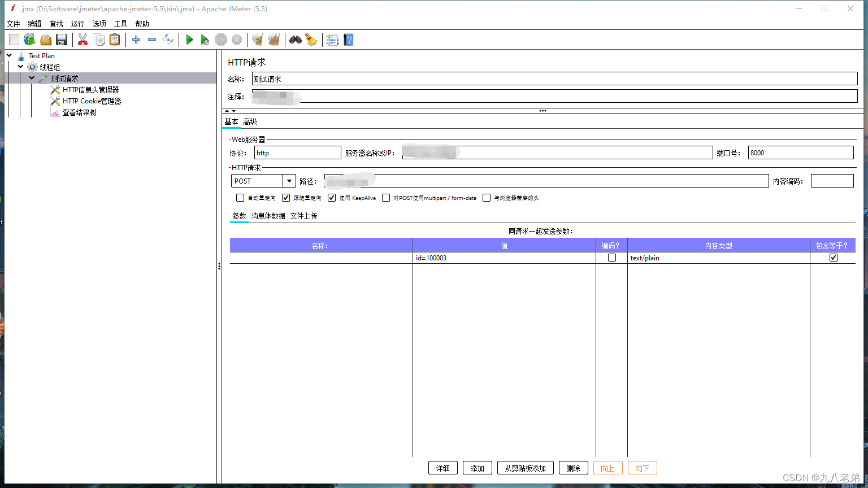Click the Clear All double broom icon
This screenshot has height=488, width=868.
pos(274,40)
